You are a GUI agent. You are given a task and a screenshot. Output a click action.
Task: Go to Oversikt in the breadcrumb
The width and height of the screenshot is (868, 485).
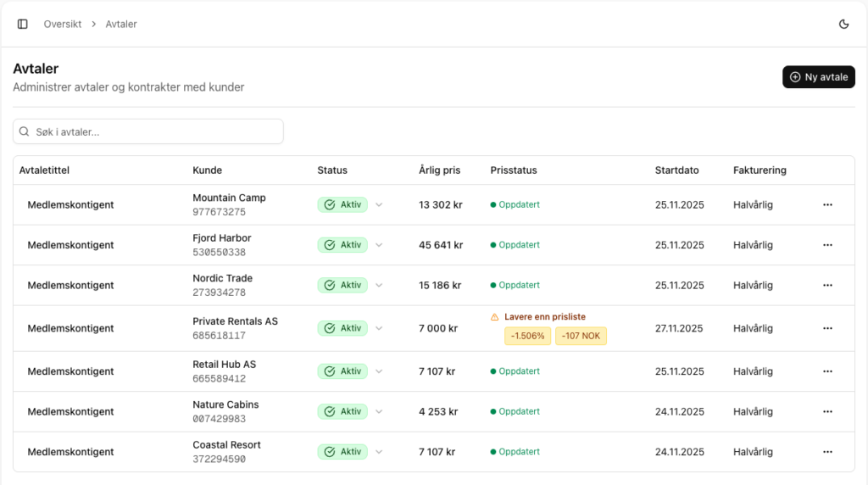pos(63,24)
